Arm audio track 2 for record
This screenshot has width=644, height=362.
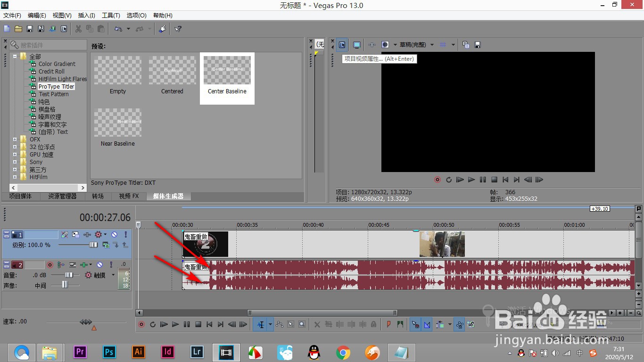pyautogui.click(x=50, y=265)
